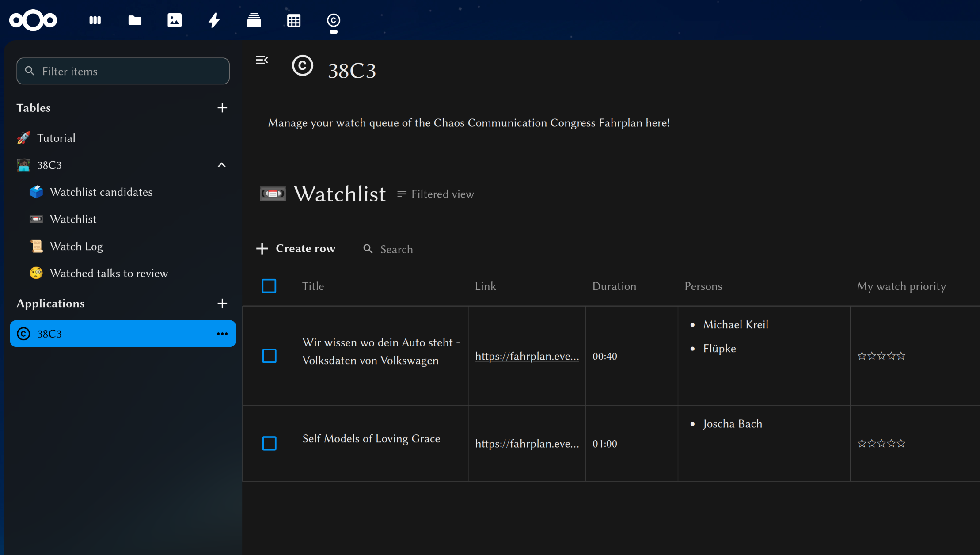Click the application description text
The width and height of the screenshot is (980, 555).
tap(469, 123)
